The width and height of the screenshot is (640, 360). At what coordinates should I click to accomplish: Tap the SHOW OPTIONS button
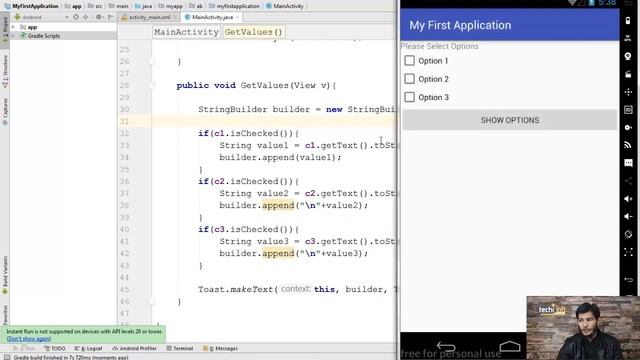point(509,120)
